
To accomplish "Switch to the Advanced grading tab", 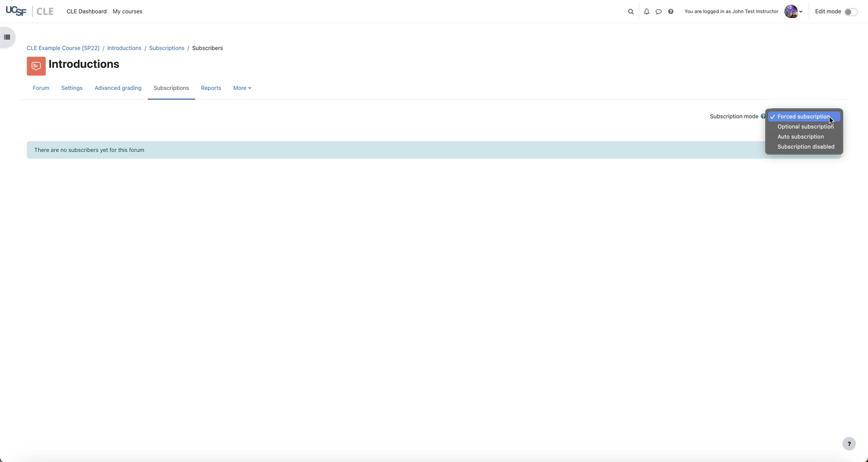I will (x=118, y=88).
